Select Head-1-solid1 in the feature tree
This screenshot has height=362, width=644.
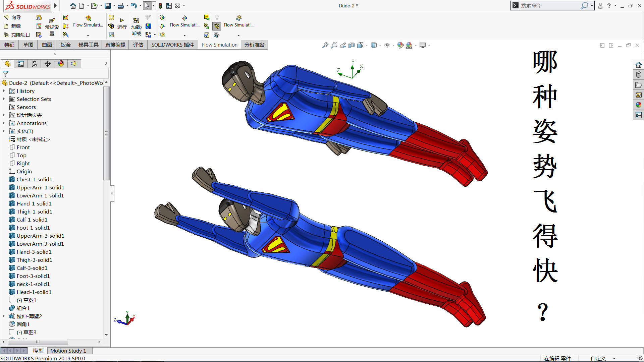(x=34, y=292)
